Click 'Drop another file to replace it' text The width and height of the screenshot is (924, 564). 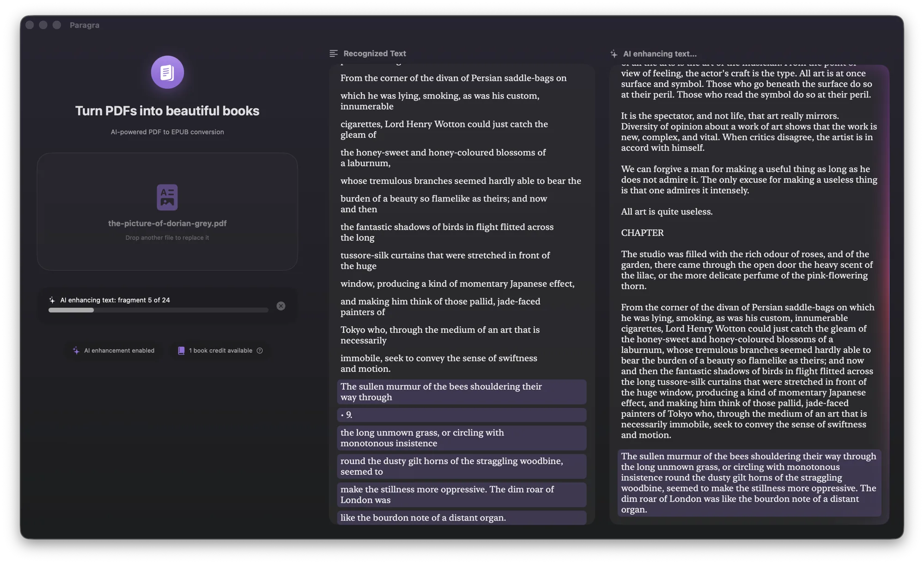[167, 238]
